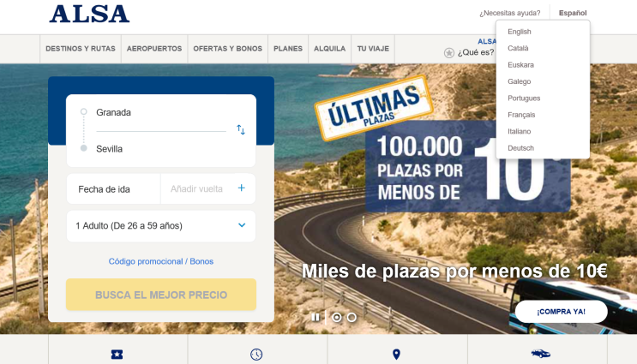Pause the banner slideshow
The image size is (637, 364).
(x=315, y=318)
